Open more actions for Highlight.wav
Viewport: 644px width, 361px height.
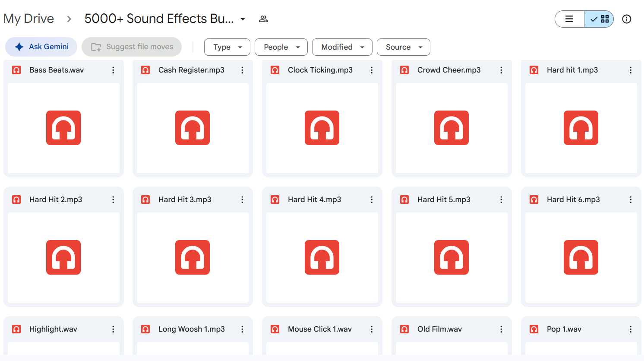(x=113, y=329)
